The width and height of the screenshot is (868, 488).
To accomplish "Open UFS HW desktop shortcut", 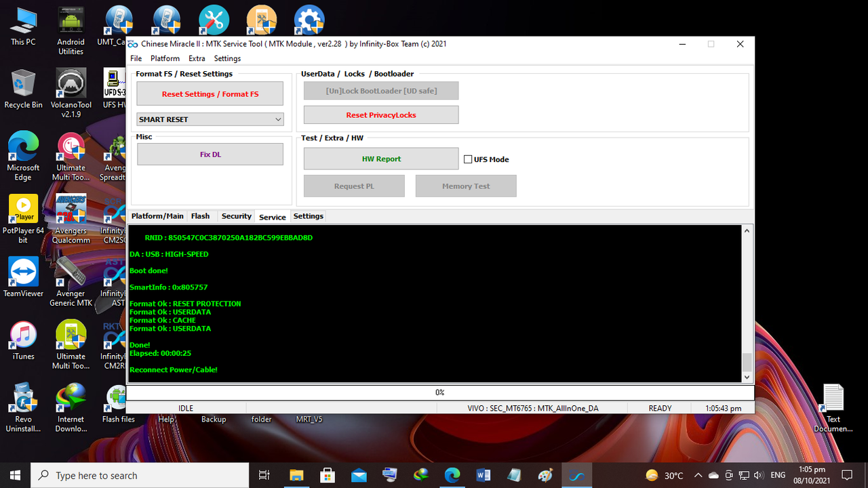I will pyautogui.click(x=115, y=88).
